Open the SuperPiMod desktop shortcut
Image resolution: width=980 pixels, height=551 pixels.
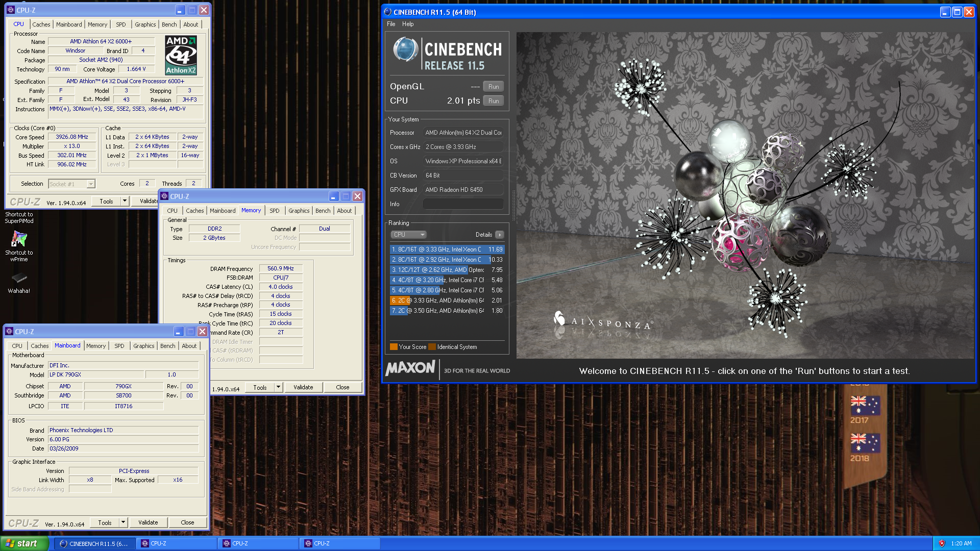tap(19, 218)
